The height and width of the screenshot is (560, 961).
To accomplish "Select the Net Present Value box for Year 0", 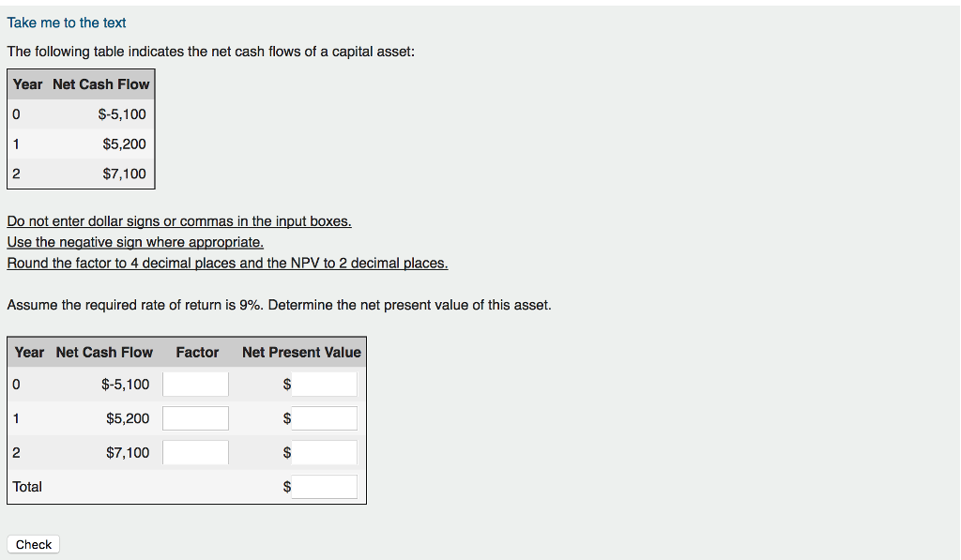I will 326,384.
